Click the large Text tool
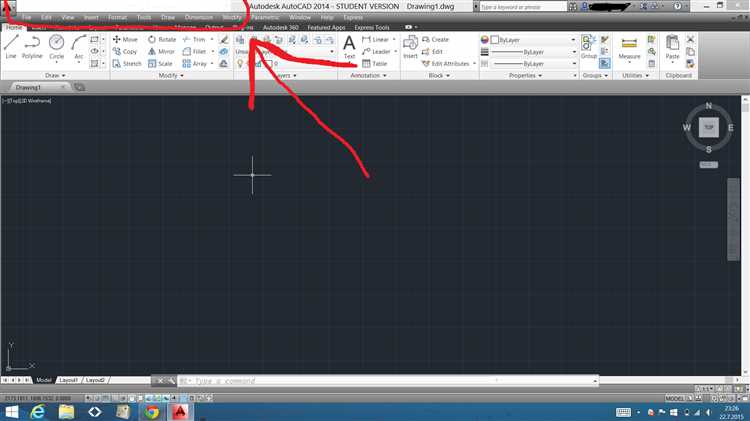 tap(350, 47)
